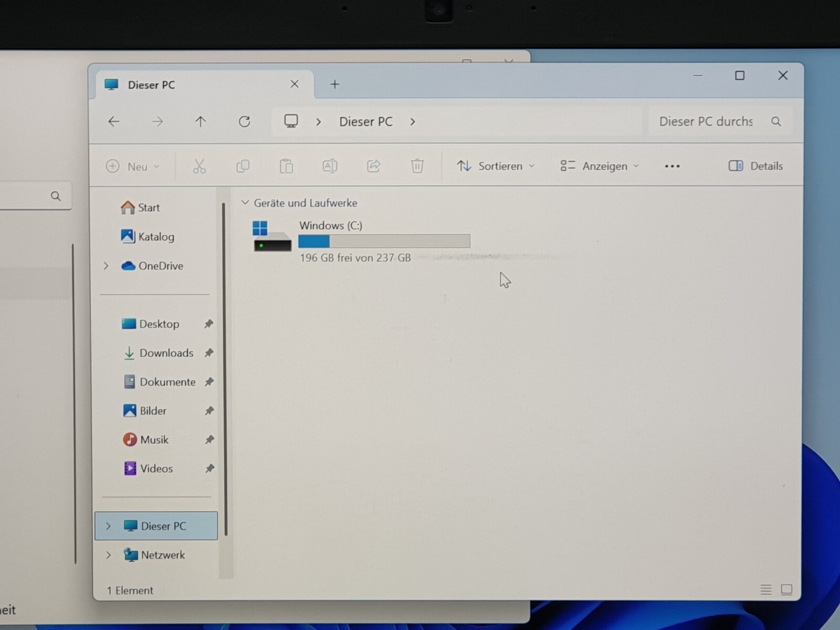
Task: Toggle the Details pane
Action: (x=755, y=166)
